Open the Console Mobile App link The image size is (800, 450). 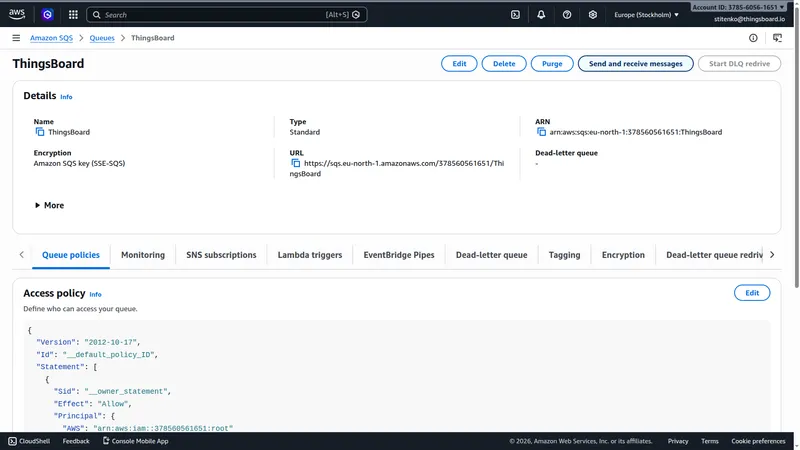[135, 441]
